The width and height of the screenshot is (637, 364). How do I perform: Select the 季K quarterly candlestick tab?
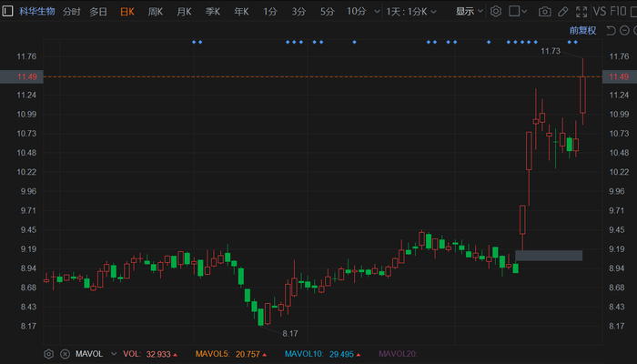point(212,12)
